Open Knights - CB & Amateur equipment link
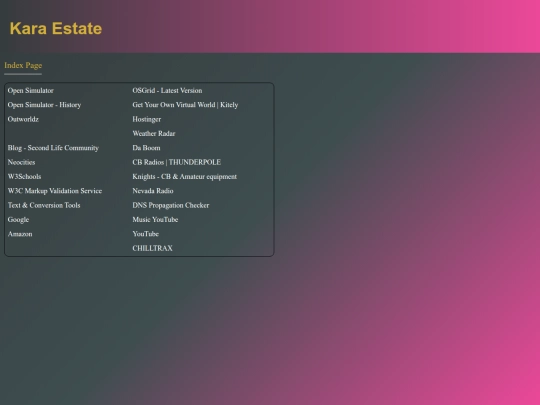 click(185, 177)
